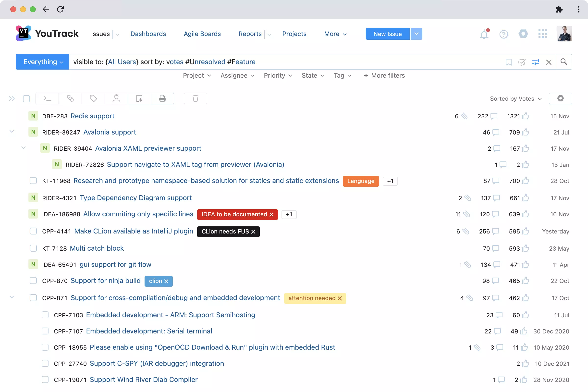Click the print issues icon
Screen dimensions: 588x392
point(162,98)
